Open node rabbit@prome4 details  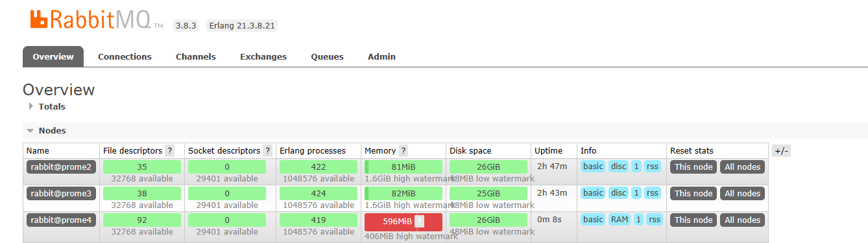(x=61, y=220)
